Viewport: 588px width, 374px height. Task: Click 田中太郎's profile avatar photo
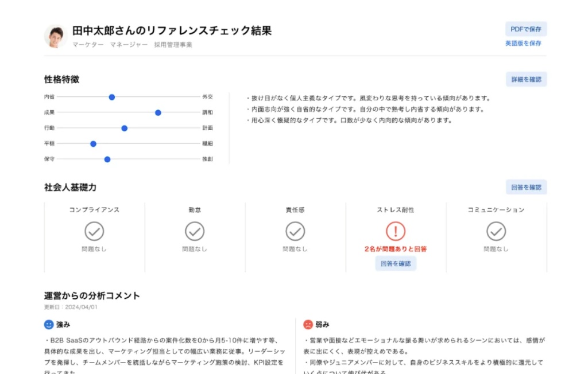click(x=56, y=36)
